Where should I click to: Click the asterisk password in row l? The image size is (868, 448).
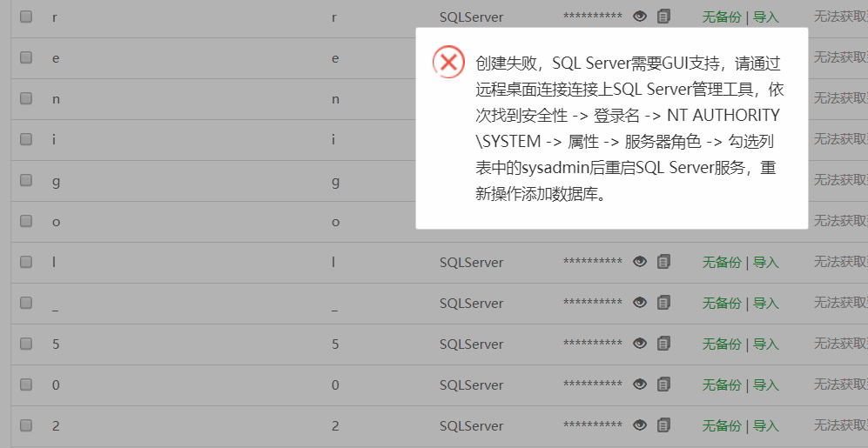click(593, 262)
